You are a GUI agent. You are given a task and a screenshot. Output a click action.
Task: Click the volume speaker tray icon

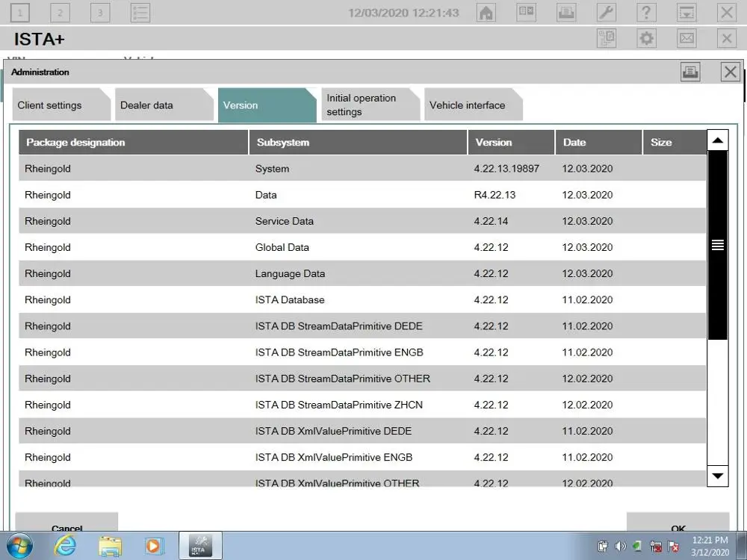tap(620, 547)
